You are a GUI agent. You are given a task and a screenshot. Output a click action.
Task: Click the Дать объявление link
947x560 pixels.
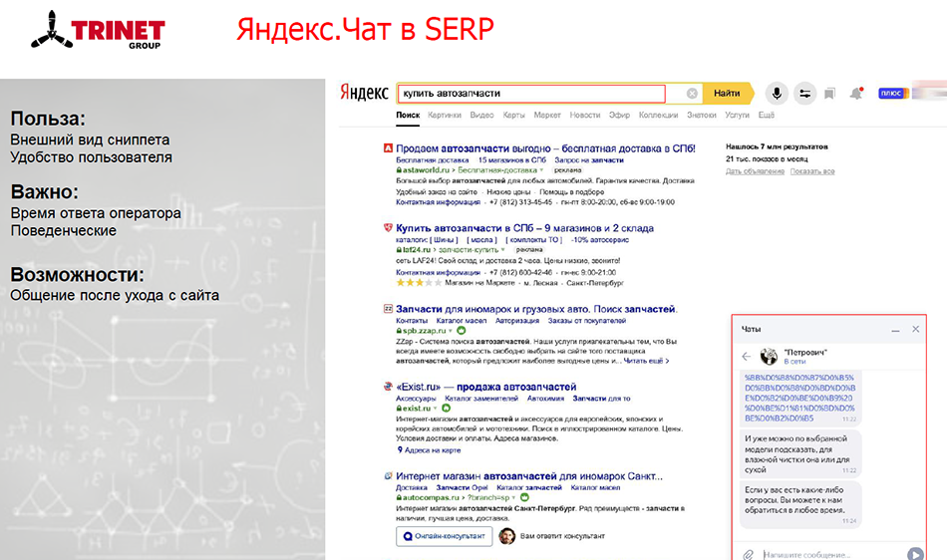pos(755,171)
